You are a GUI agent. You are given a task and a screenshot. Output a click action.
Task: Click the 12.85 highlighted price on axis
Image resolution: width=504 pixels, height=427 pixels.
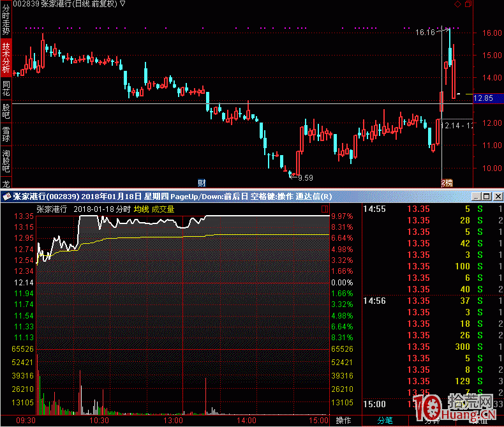[x=488, y=98]
